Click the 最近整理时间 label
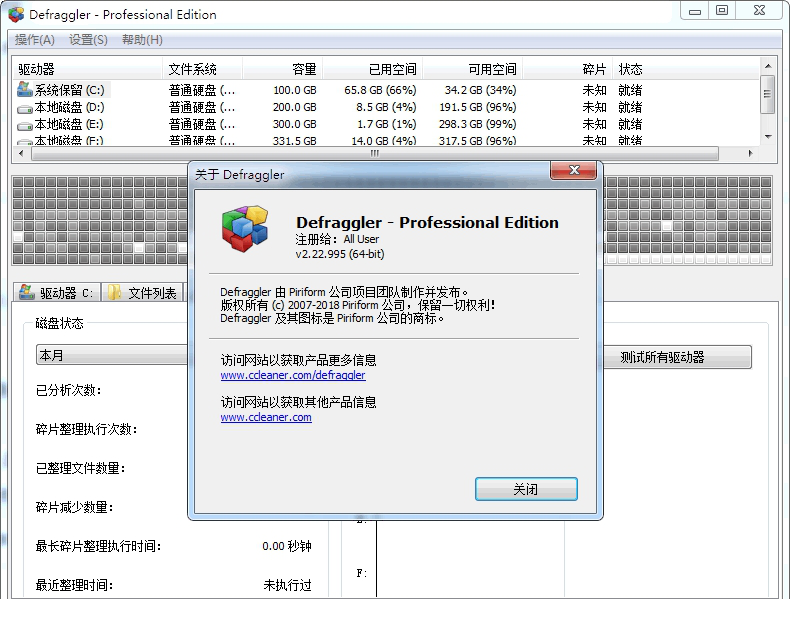Screen dimensions: 790x622 [x=74, y=585]
